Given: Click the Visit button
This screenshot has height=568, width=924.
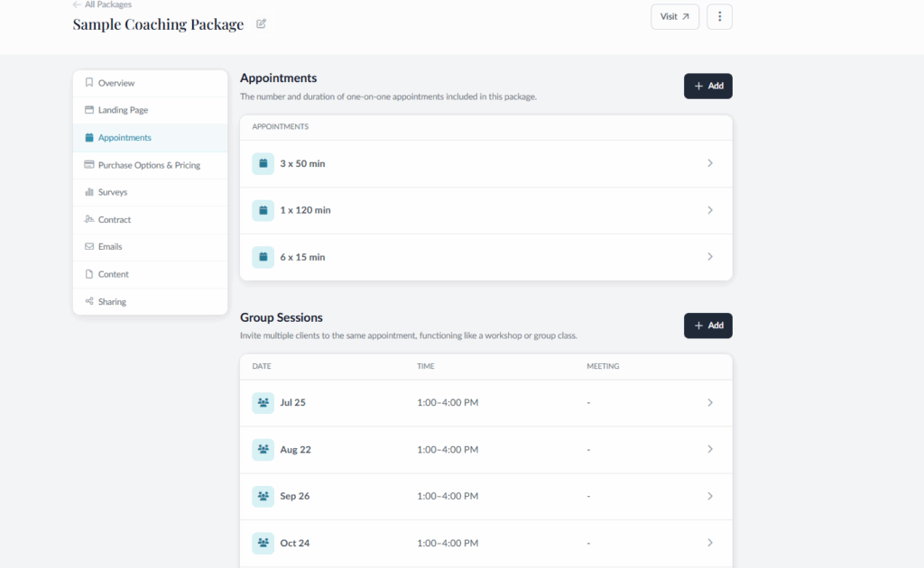Looking at the screenshot, I should pos(675,16).
